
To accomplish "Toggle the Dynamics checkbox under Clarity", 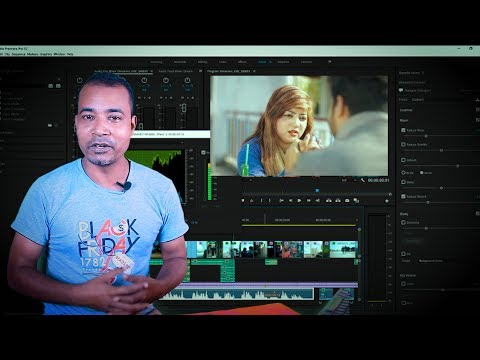I will point(403,222).
